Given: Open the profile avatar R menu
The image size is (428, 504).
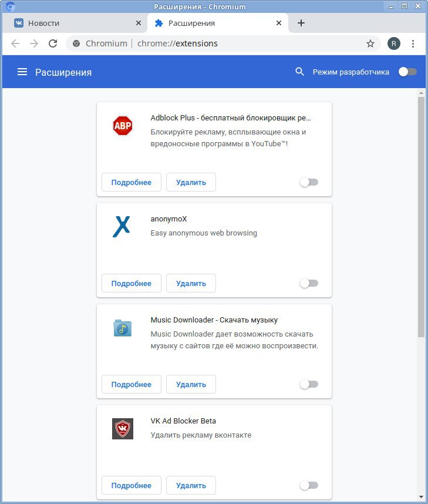Looking at the screenshot, I should pyautogui.click(x=393, y=43).
